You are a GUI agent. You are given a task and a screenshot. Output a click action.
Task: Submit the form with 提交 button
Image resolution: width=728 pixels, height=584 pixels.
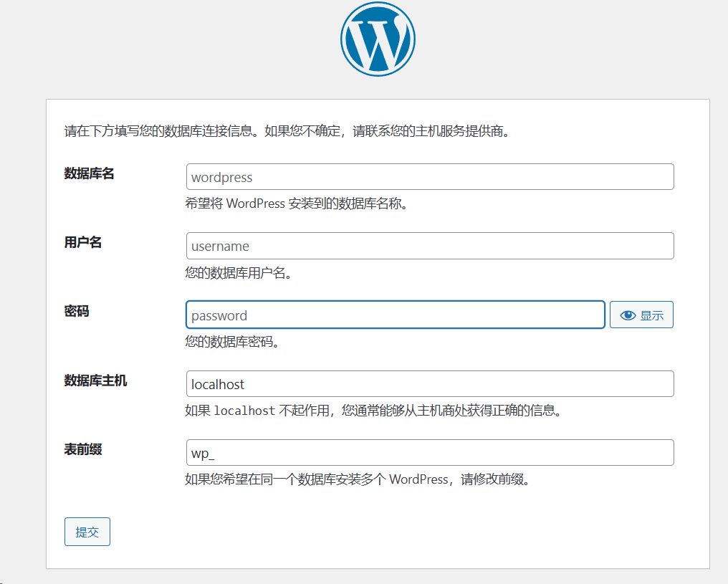(x=87, y=532)
